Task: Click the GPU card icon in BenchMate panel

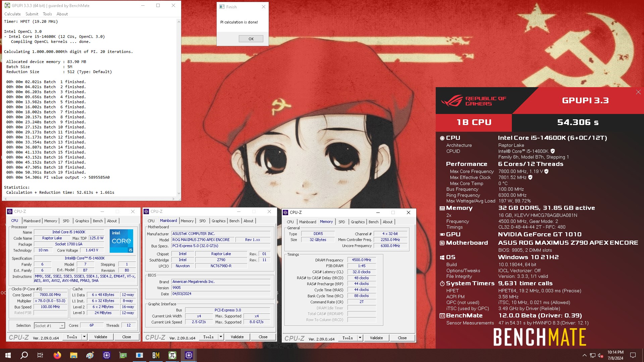Action: click(442, 234)
